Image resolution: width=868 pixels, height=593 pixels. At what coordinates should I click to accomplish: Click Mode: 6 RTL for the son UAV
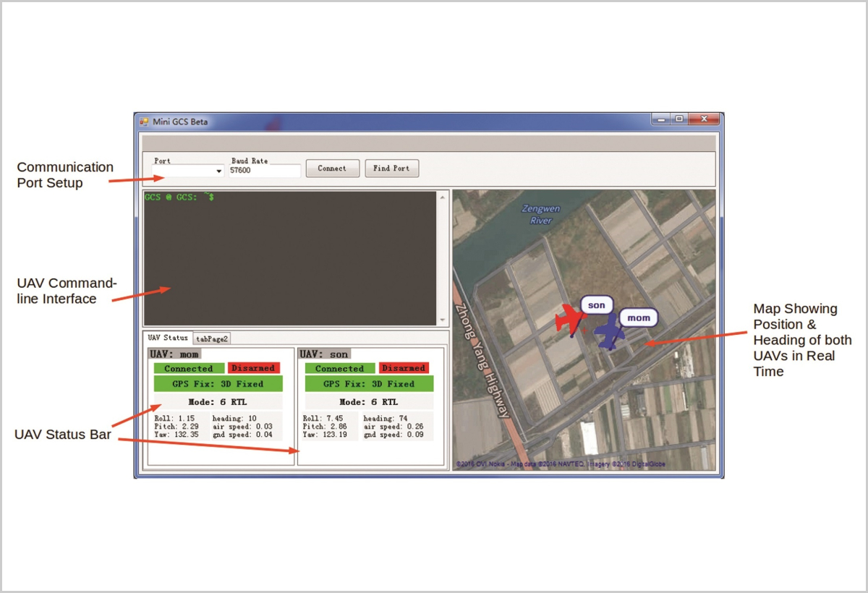[370, 401]
